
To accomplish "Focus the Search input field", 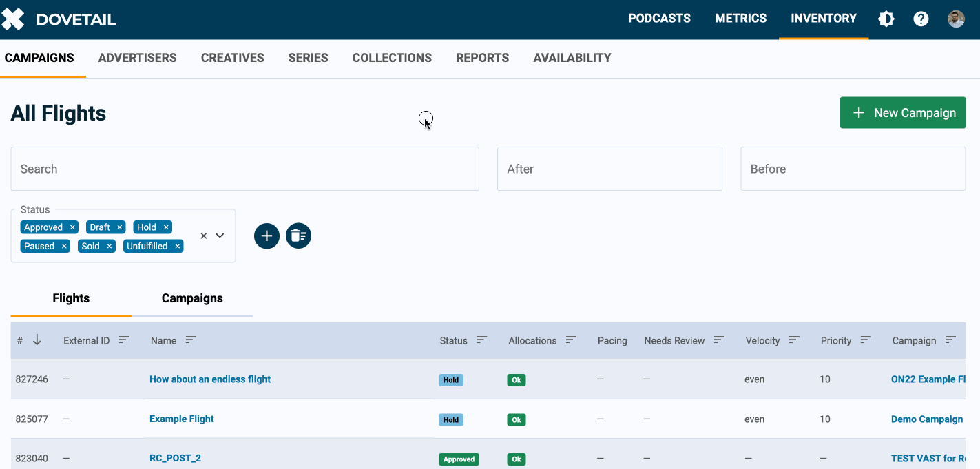I will [x=244, y=169].
